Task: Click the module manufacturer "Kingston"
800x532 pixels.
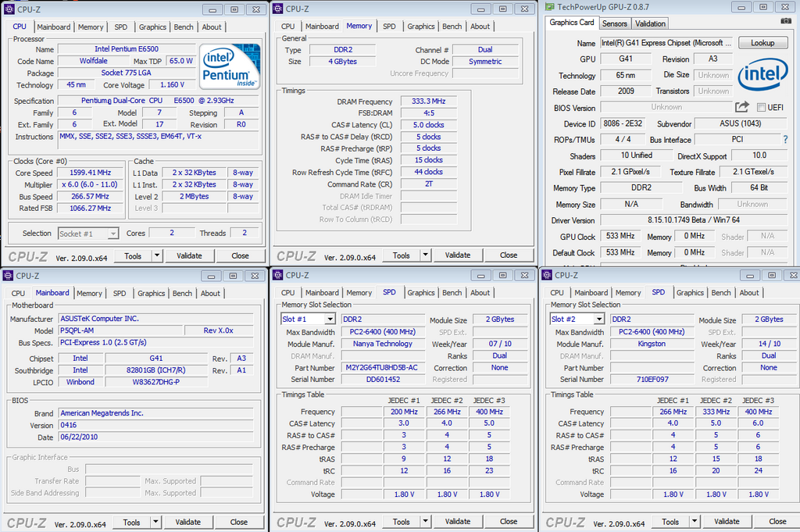Action: (652, 344)
